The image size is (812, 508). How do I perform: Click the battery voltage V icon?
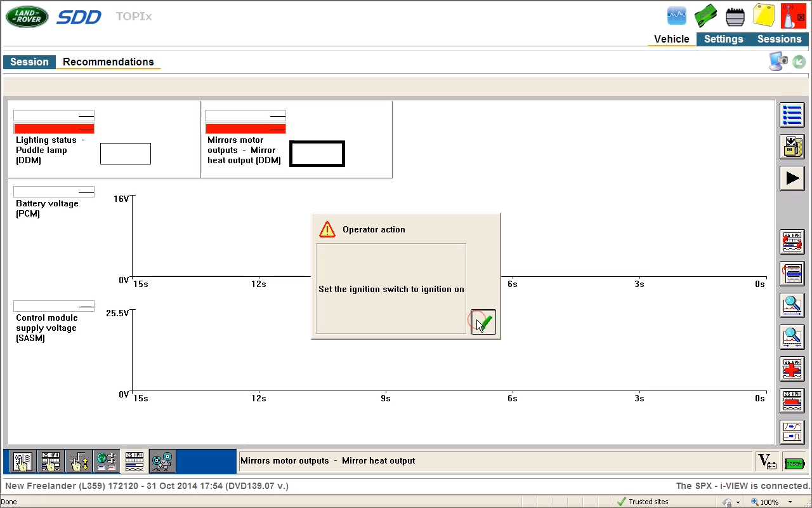[768, 462]
